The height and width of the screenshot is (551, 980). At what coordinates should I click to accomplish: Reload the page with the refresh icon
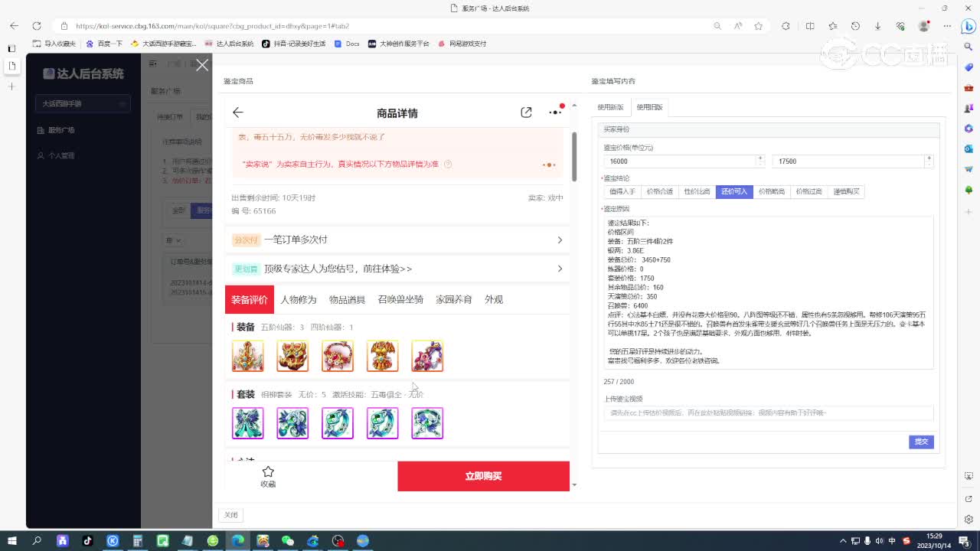(x=36, y=25)
